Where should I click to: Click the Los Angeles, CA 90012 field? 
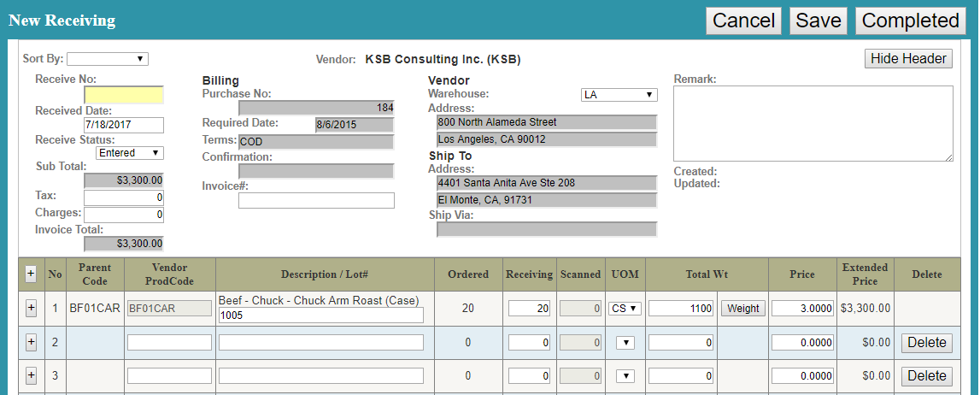point(547,139)
